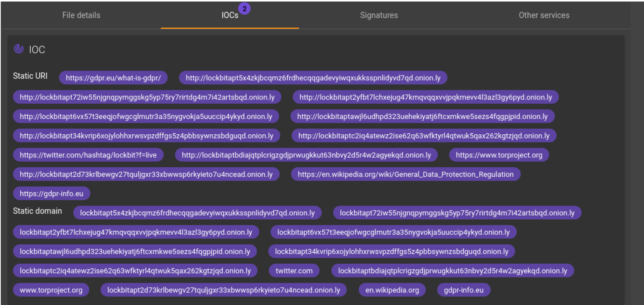Select the lockbitaptc2iq4 static domain chip

pyautogui.click(x=135, y=271)
